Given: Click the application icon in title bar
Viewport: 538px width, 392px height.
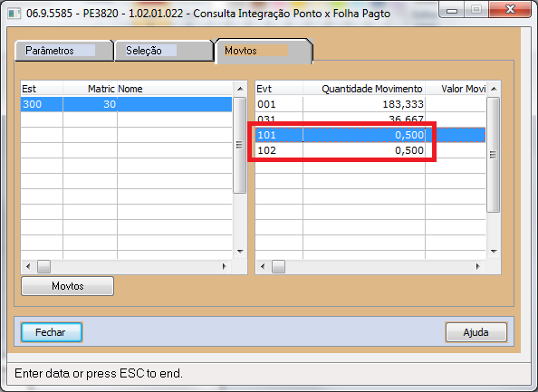Looking at the screenshot, I should 14,13.
